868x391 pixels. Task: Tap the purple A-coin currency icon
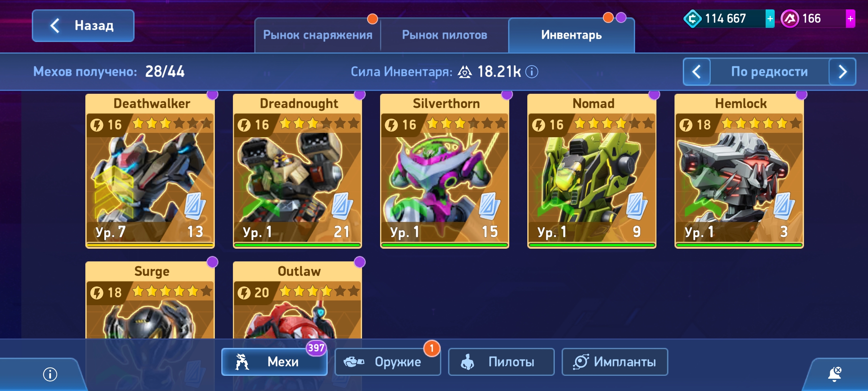[790, 19]
